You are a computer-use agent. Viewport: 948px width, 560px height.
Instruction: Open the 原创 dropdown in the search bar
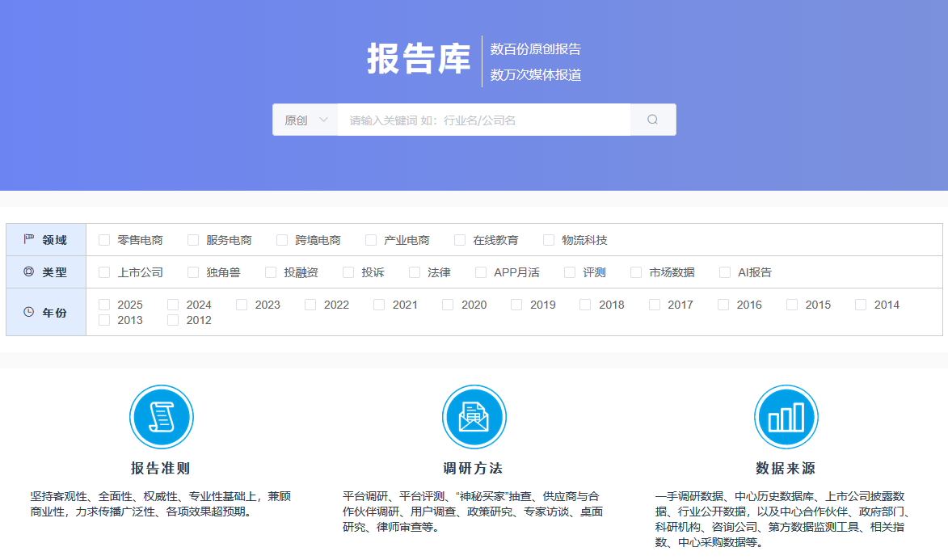click(x=307, y=119)
